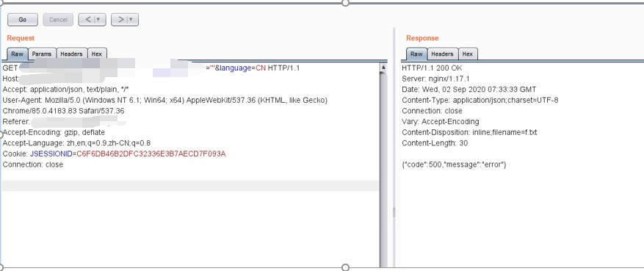644x271 pixels.
Task: Open the Request Hex tab
Action: pos(97,54)
